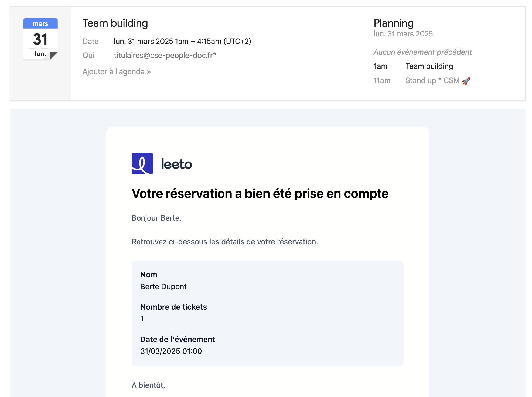Click the mars 31 calendar icon

(x=40, y=39)
